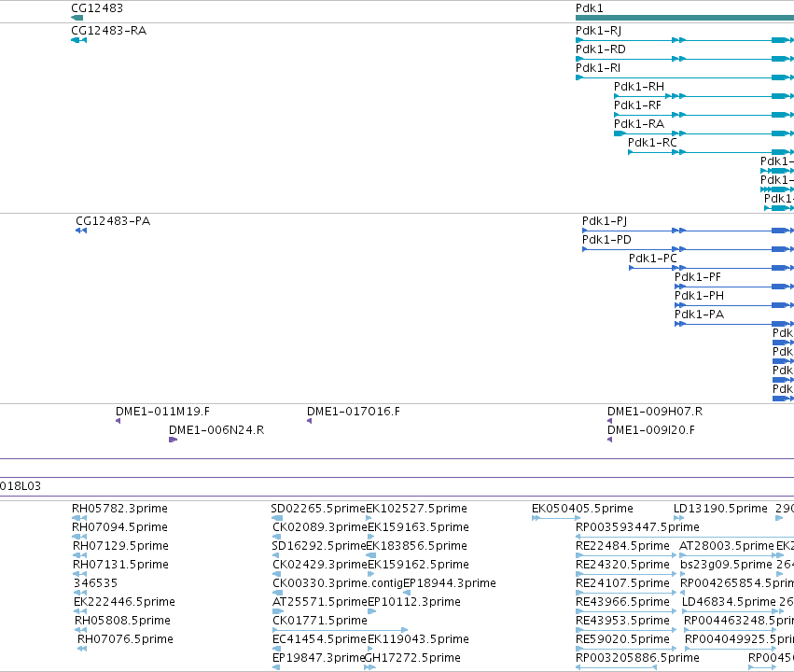
Task: Select the RE59020.5prime EST label
Action: (x=623, y=639)
